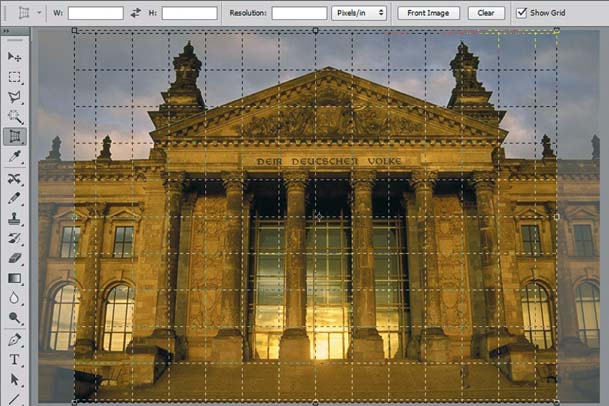Screen dimensions: 609x406
Task: Select the Pen tool
Action: 14,340
